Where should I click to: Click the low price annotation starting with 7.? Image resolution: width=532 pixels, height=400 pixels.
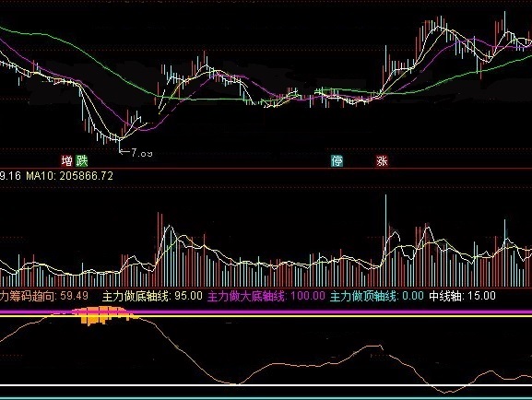pyautogui.click(x=136, y=153)
